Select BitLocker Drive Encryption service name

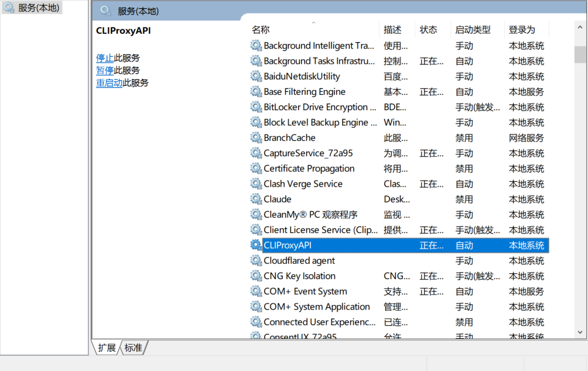pos(320,107)
